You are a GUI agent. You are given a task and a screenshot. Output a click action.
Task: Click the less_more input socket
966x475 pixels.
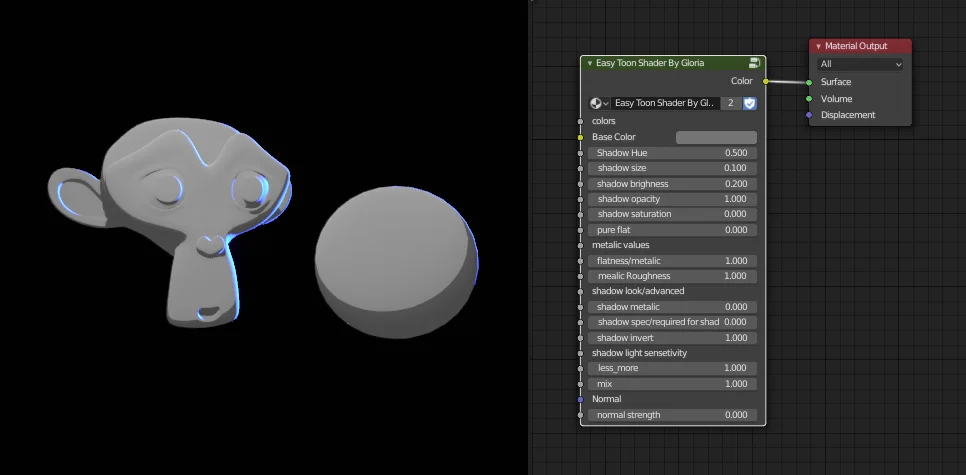pyautogui.click(x=580, y=368)
